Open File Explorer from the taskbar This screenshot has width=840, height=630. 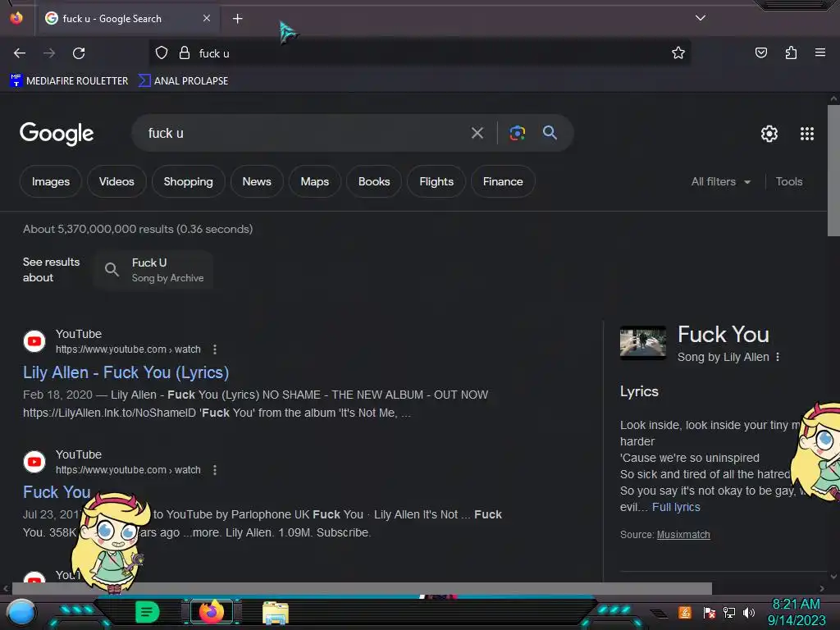pos(276,613)
